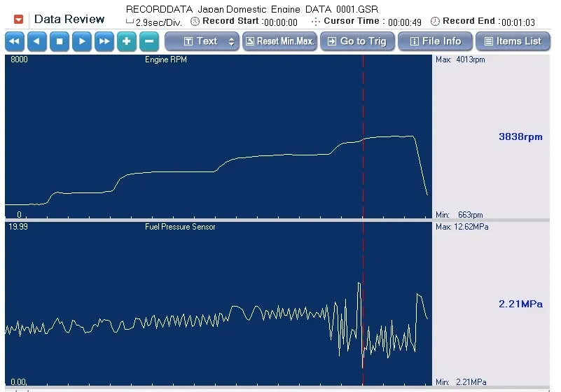Screen dimensions: 561x392
Task: Open the red Data Review dropdown arrow
Action: point(18,20)
